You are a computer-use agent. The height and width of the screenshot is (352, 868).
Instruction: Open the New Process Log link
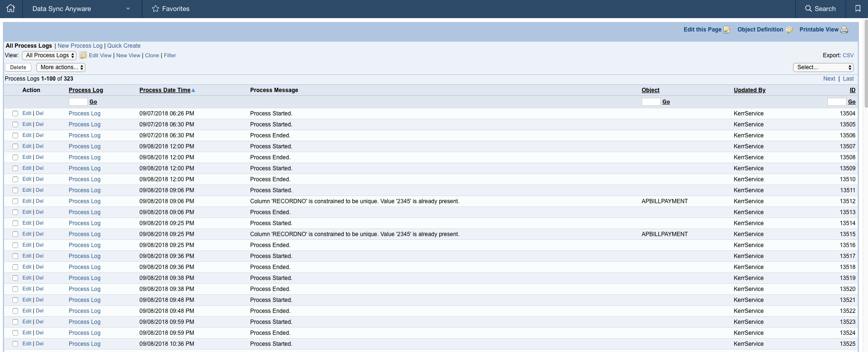tap(80, 46)
